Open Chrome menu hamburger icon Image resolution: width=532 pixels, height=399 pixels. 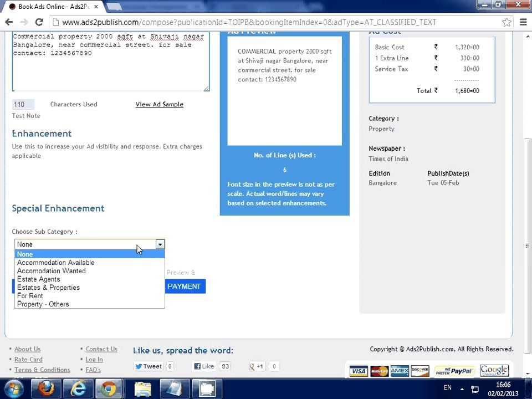tap(524, 22)
